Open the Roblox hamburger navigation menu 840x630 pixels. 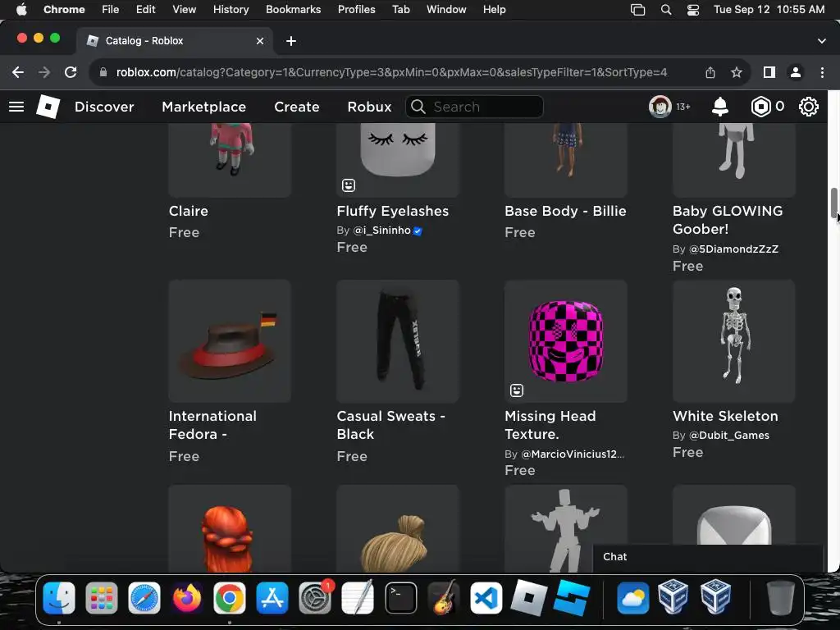pos(16,107)
